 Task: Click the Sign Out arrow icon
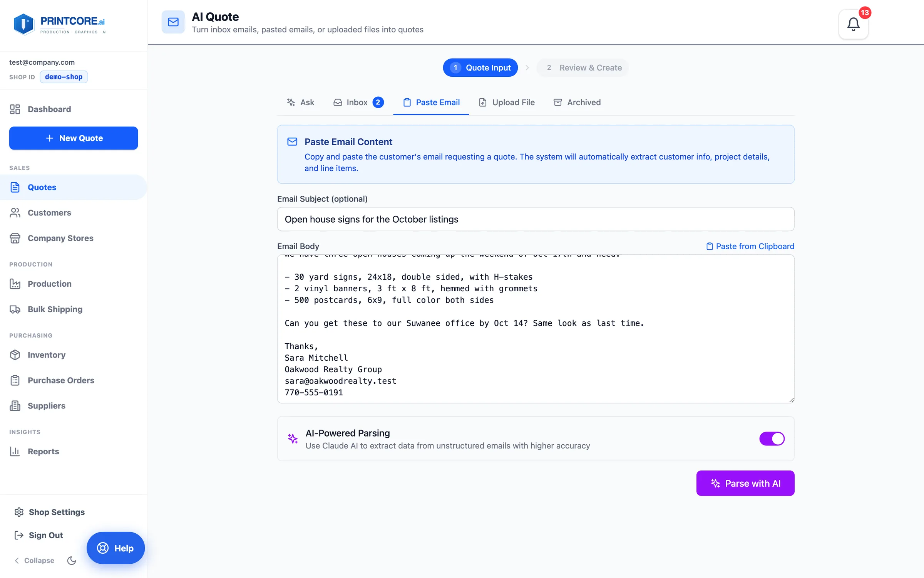[19, 535]
